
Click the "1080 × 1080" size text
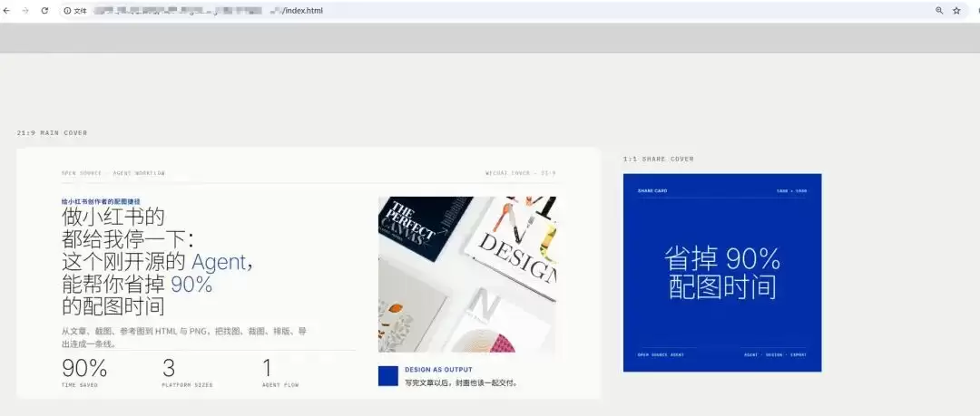pyautogui.click(x=792, y=190)
